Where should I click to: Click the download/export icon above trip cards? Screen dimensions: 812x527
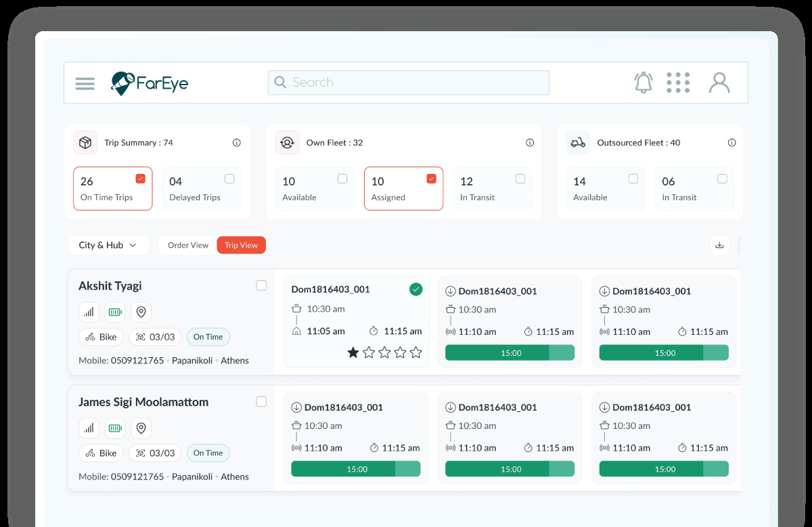click(x=719, y=245)
